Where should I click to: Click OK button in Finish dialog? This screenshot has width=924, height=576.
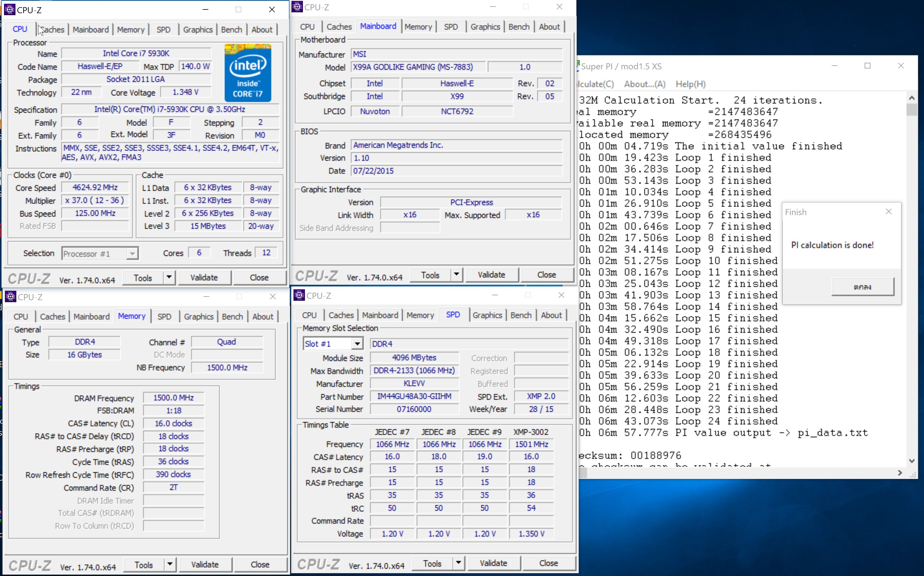[x=863, y=286]
